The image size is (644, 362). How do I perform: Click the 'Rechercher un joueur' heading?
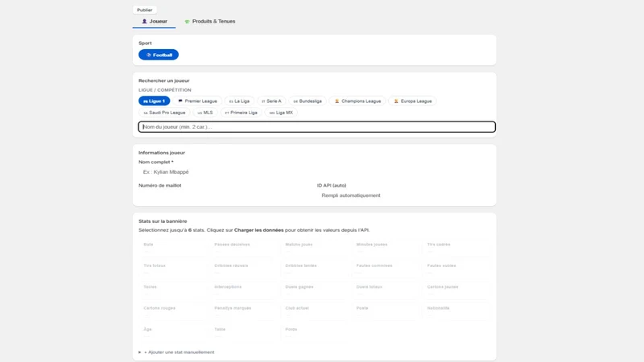point(164,81)
